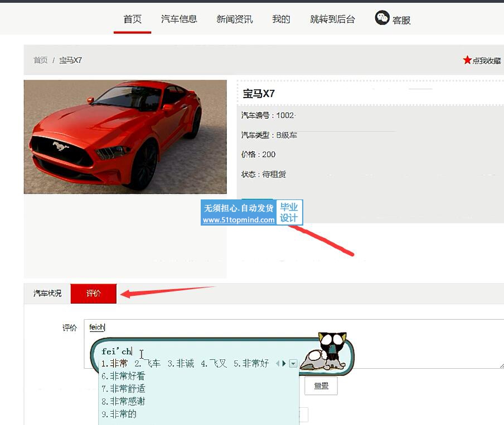
Task: Click the 首页 breadcrumb link
Action: [41, 60]
